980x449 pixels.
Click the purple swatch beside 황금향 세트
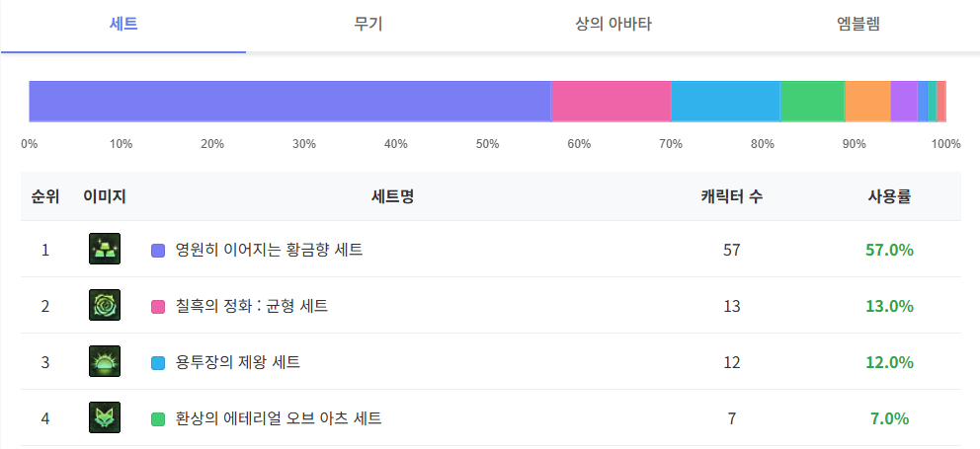158,251
